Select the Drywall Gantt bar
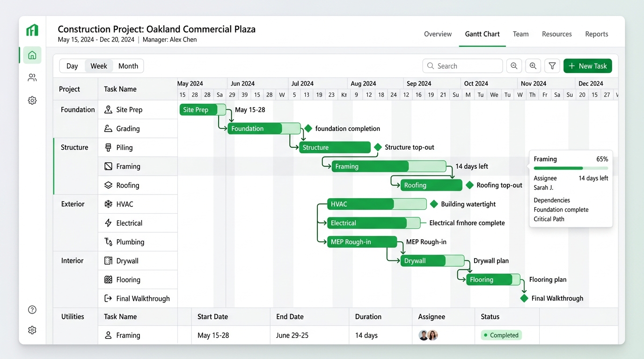Screen dimensions: 644x359 pyautogui.click(x=432, y=261)
